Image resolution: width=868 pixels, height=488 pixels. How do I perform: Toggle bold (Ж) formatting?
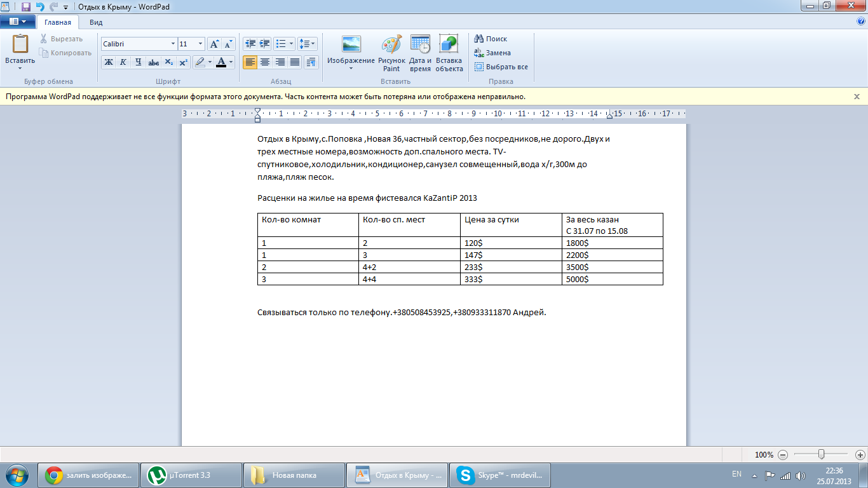click(x=108, y=62)
